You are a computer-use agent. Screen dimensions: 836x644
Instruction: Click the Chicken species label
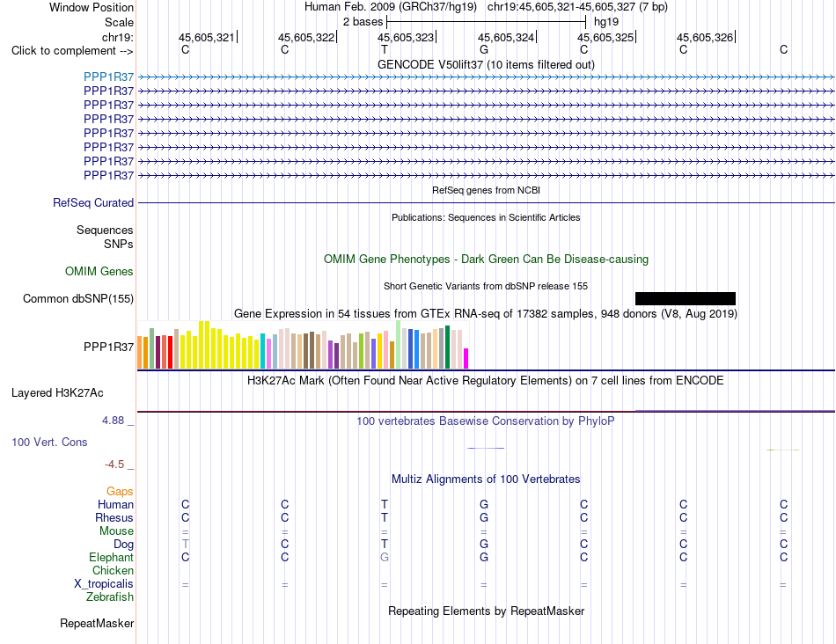pos(113,570)
